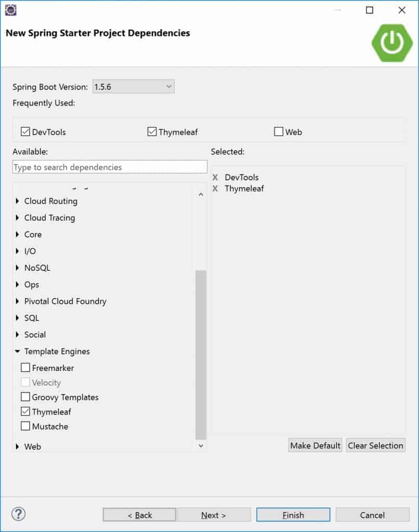Click the Clear Selection button
The image size is (419, 532).
click(375, 445)
